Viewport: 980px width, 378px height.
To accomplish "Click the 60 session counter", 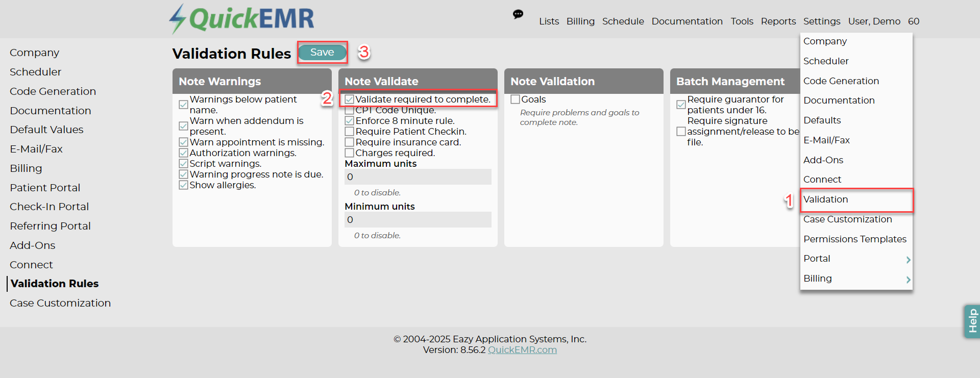I will [x=914, y=21].
